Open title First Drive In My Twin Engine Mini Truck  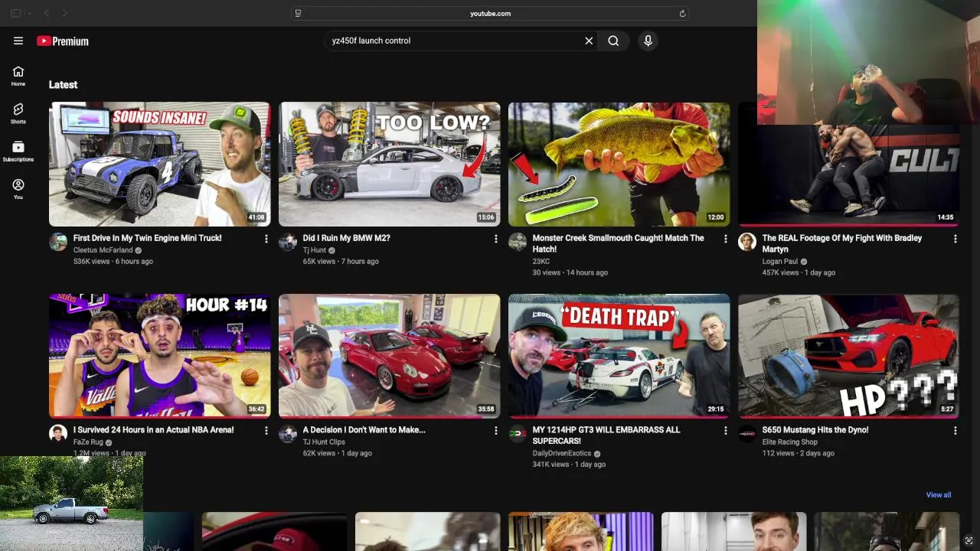click(x=147, y=238)
